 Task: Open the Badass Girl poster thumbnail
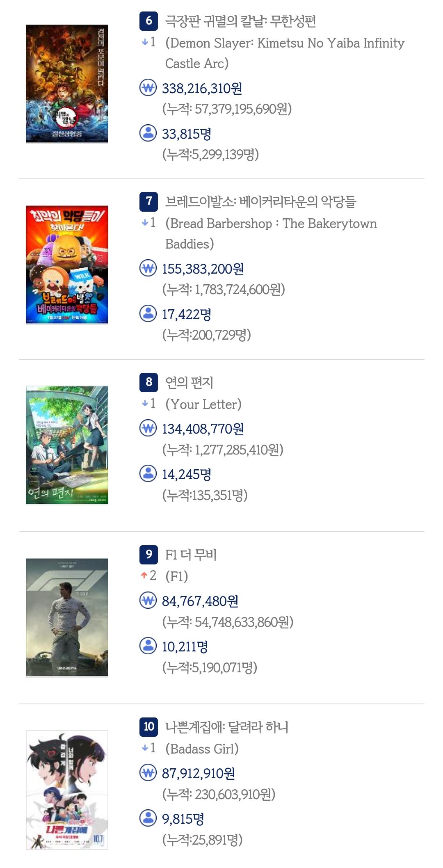(67, 790)
